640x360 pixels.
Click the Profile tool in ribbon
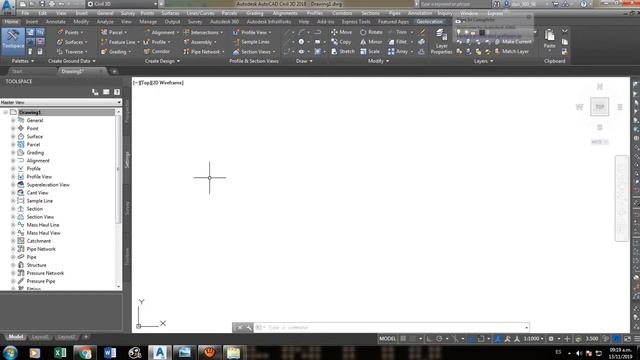157,42
